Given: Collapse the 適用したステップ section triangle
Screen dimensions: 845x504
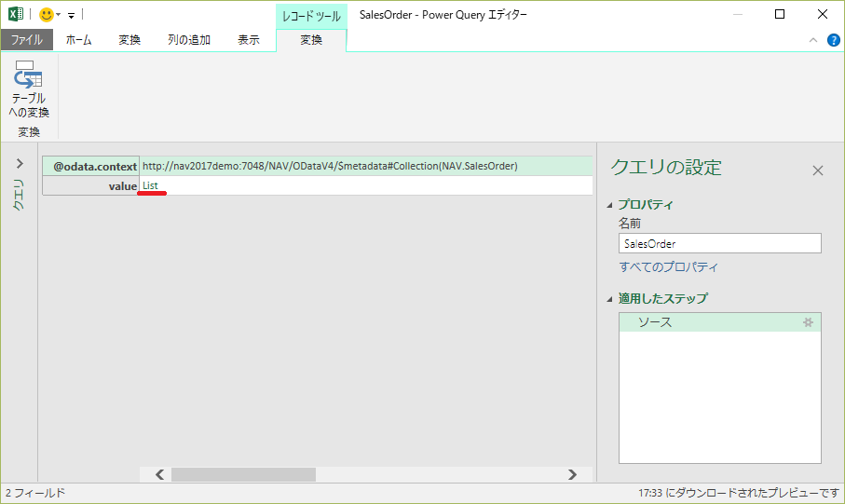Looking at the screenshot, I should click(609, 299).
